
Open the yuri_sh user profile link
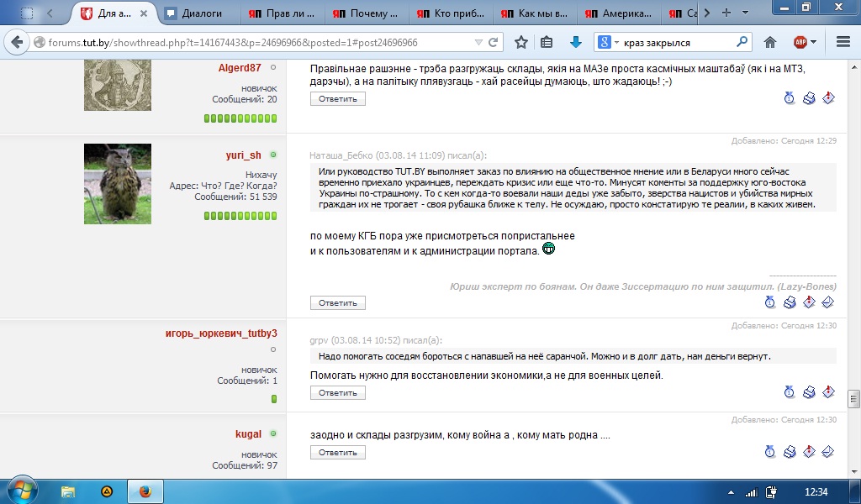tap(243, 155)
